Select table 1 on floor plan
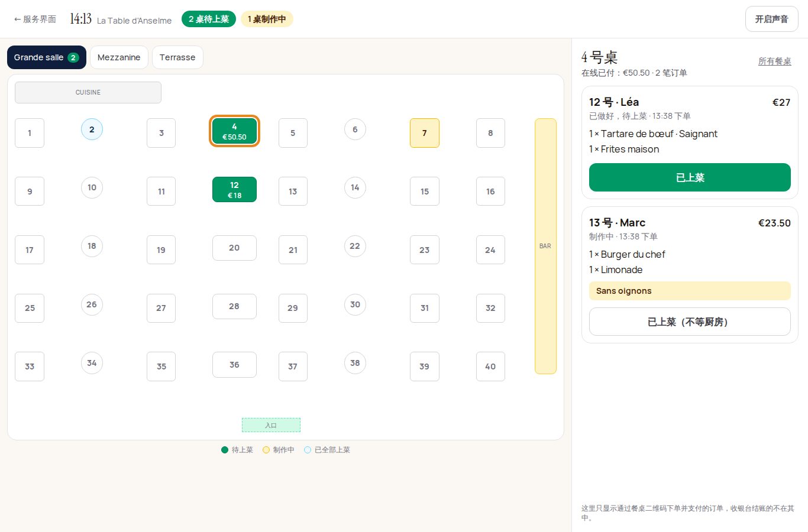This screenshot has height=532, width=808. click(30, 133)
